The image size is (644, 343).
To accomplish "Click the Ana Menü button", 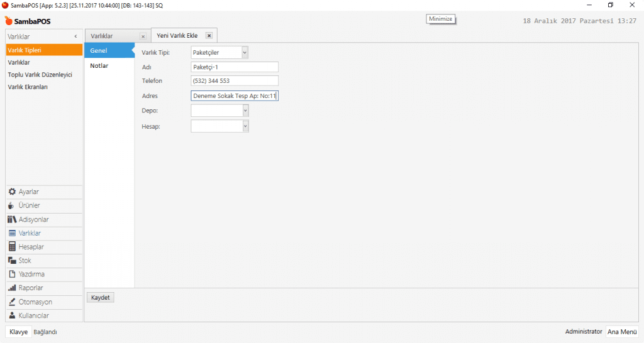I will point(621,332).
